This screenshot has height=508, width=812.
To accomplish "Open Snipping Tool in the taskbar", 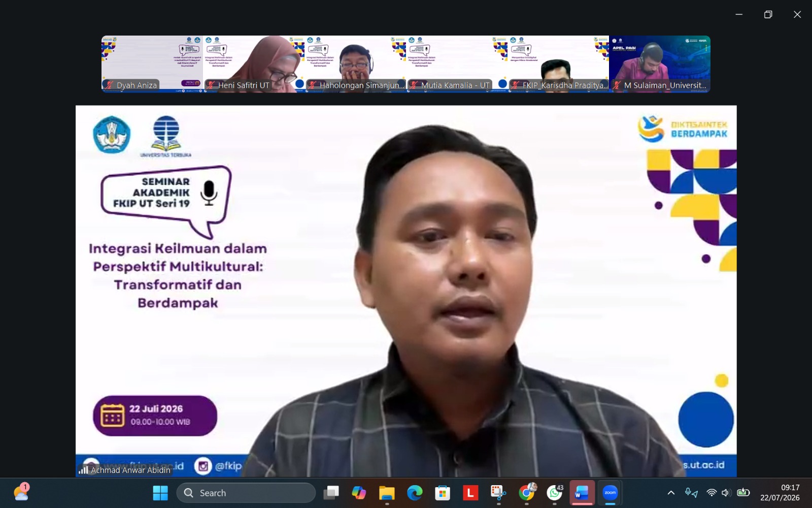I will [498, 493].
